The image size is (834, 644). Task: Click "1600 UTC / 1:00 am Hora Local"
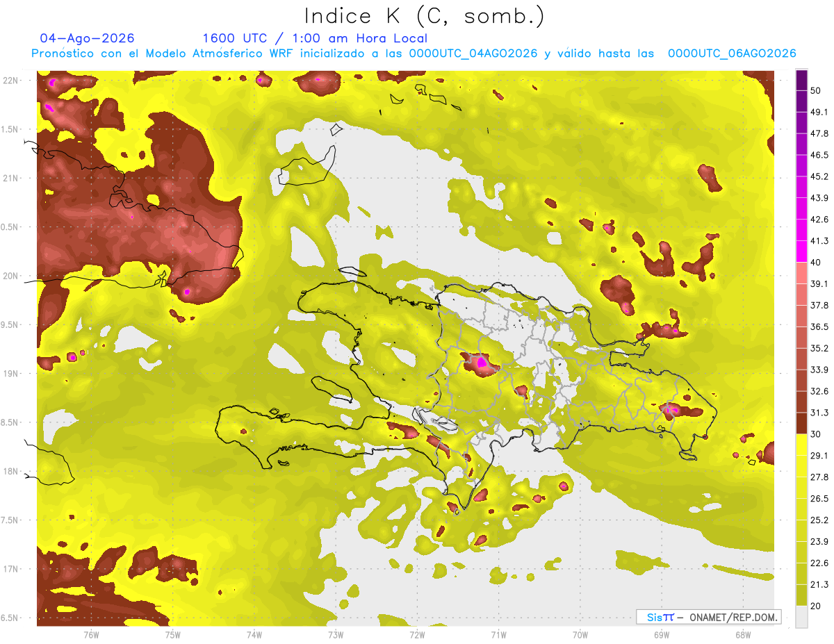(x=315, y=38)
